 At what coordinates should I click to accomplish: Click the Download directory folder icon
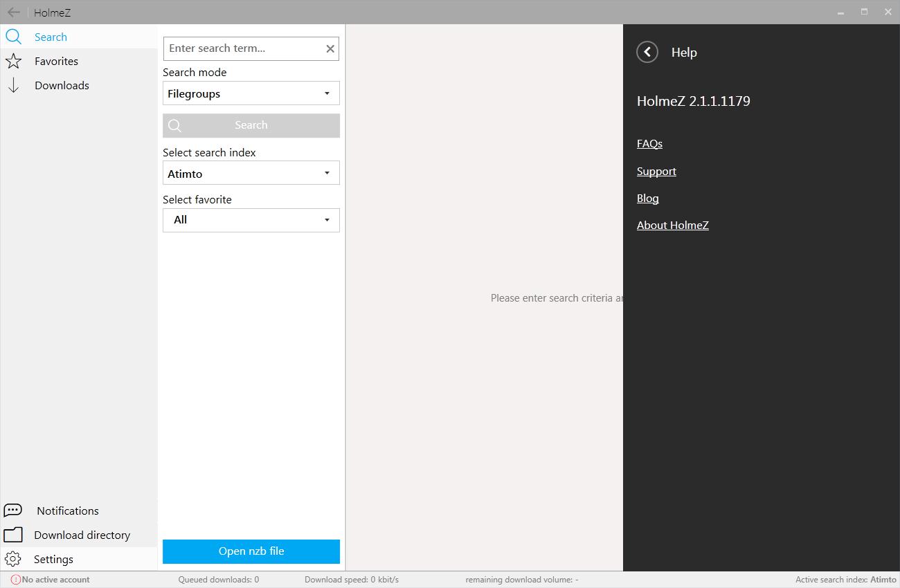click(x=13, y=535)
